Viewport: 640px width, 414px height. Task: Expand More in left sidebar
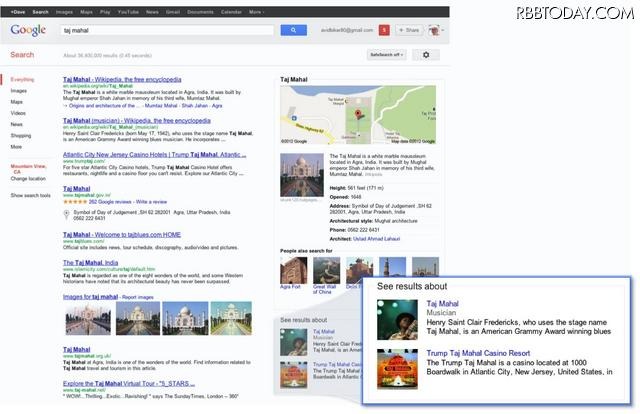pos(16,146)
